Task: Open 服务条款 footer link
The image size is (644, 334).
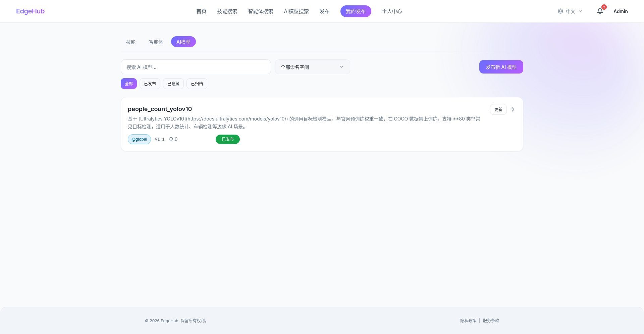Action: pyautogui.click(x=491, y=321)
